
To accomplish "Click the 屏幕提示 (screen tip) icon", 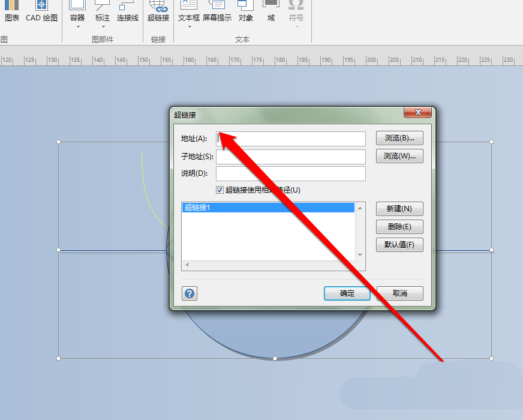I will click(217, 11).
